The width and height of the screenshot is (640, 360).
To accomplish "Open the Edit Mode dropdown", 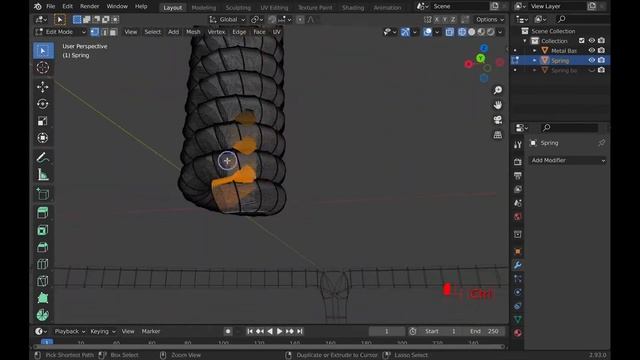I will coord(60,32).
